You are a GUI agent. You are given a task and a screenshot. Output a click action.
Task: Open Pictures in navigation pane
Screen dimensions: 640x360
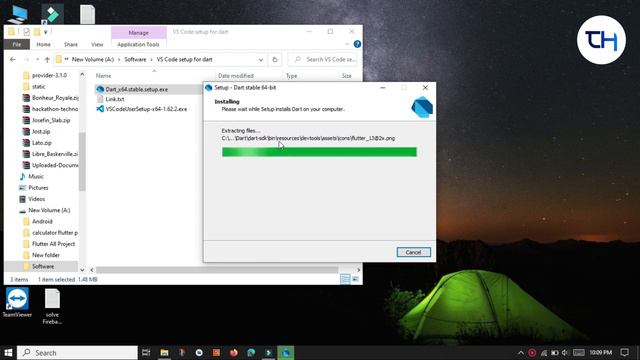[38, 188]
